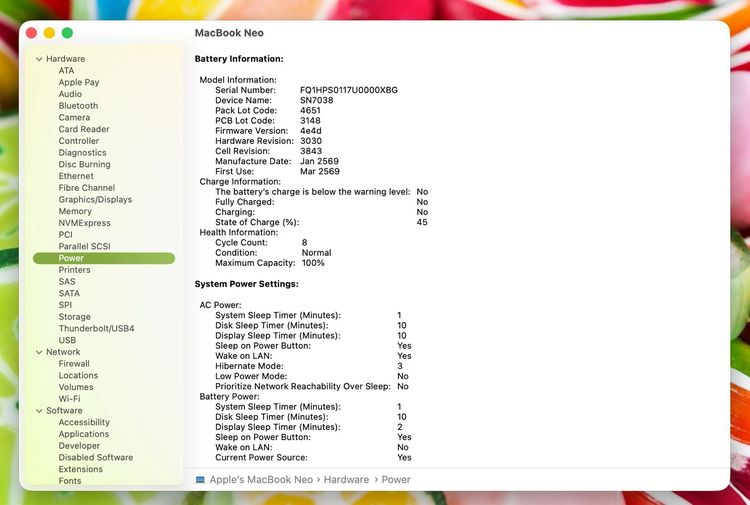The width and height of the screenshot is (750, 505).
Task: Click Manufacture Date value Jan 2569
Action: [x=320, y=161]
